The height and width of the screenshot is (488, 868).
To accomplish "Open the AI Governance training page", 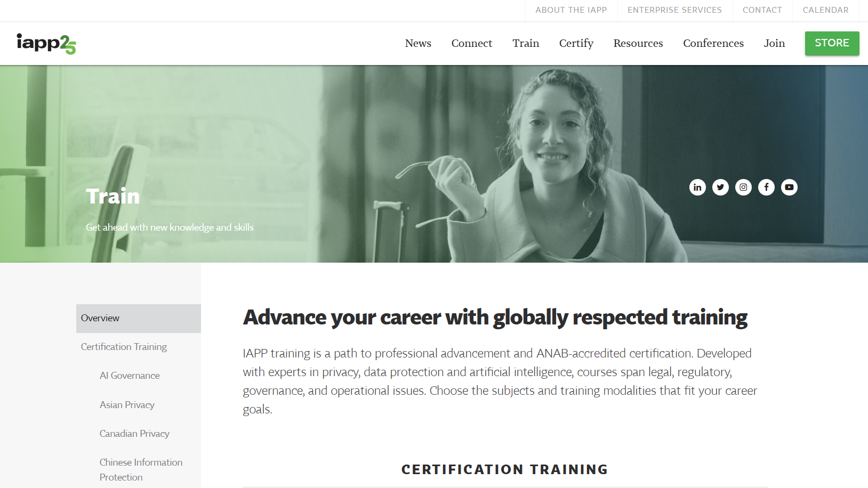I will coord(130,375).
